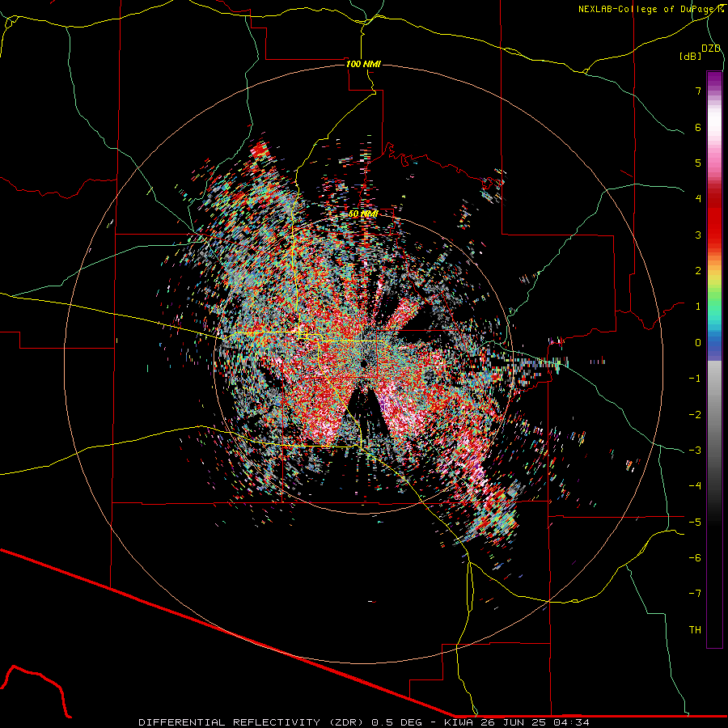Click the radar site dot at the rings' center
This screenshot has height=728, width=728.
tap(363, 363)
